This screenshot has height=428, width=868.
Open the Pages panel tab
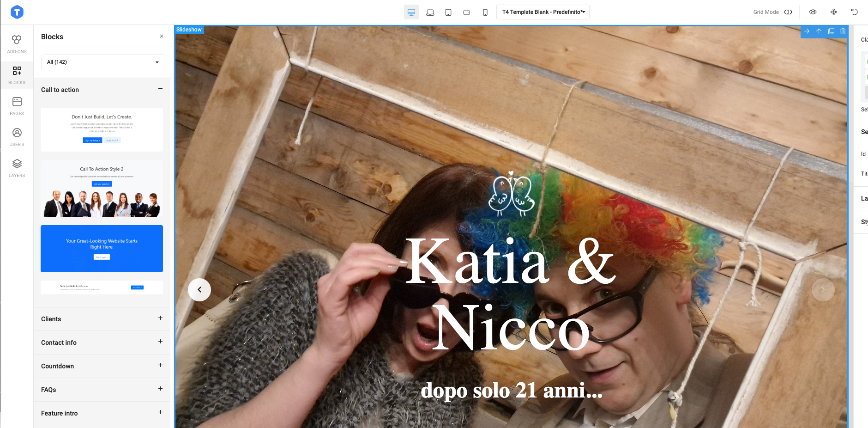point(17,106)
